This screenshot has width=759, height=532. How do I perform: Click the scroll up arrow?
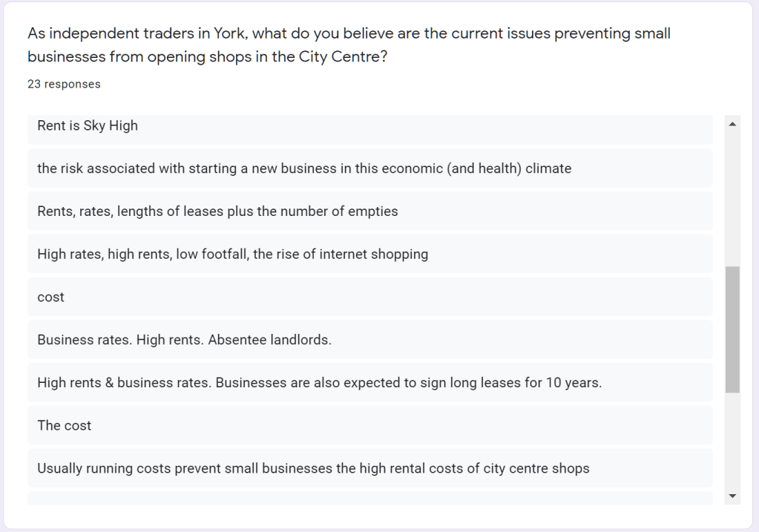pyautogui.click(x=733, y=124)
